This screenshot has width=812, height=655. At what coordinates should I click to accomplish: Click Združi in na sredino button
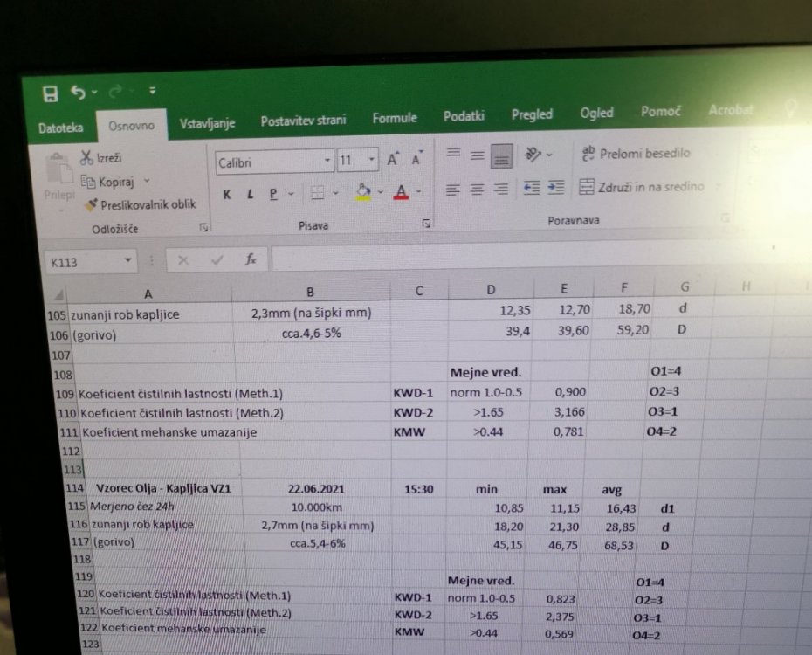[x=642, y=187]
